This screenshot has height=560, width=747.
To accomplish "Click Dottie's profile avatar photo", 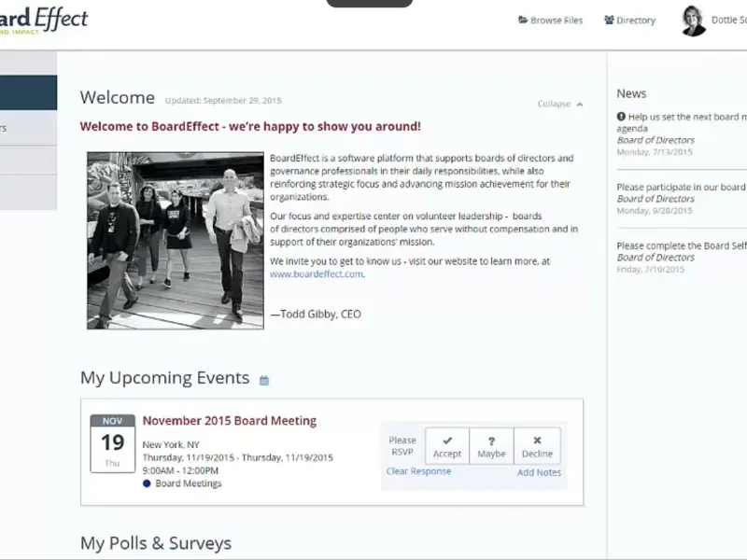I will [x=693, y=21].
